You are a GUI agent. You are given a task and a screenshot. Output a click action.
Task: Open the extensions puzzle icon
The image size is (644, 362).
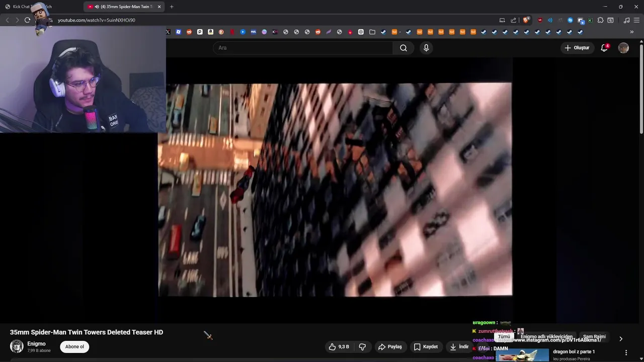[600, 20]
